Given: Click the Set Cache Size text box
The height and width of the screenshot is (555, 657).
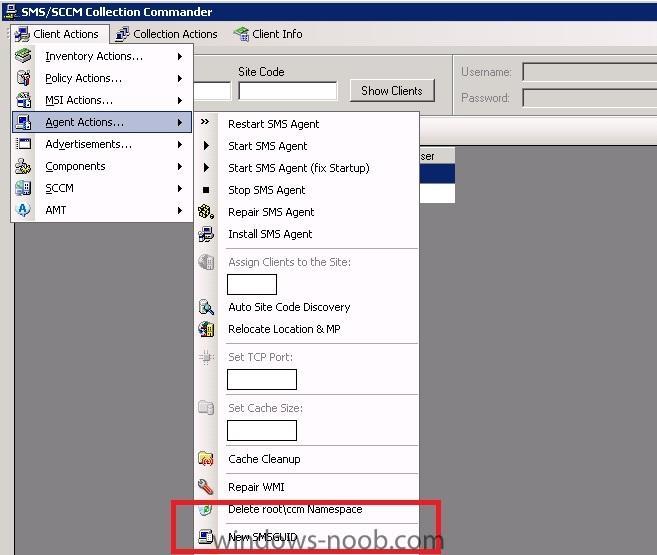Looking at the screenshot, I should pyautogui.click(x=262, y=430).
